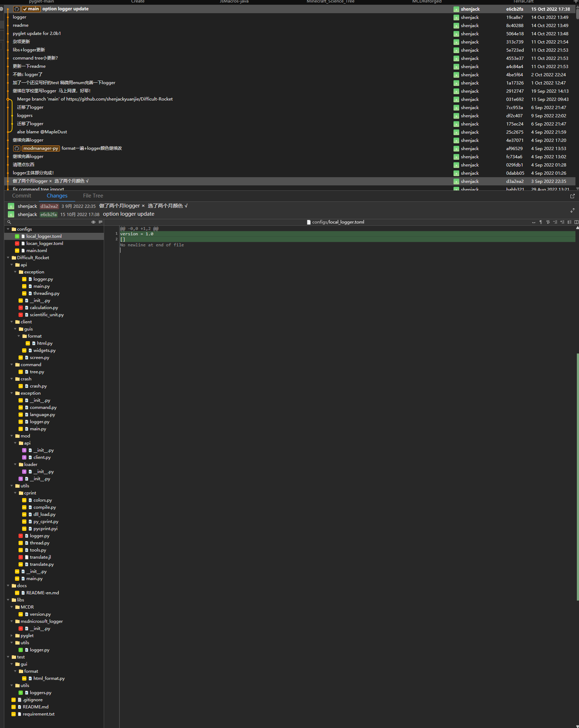Screen dimensions: 579x728
Task: Collapse the Difficult_Rocket folder
Action: click(x=8, y=258)
